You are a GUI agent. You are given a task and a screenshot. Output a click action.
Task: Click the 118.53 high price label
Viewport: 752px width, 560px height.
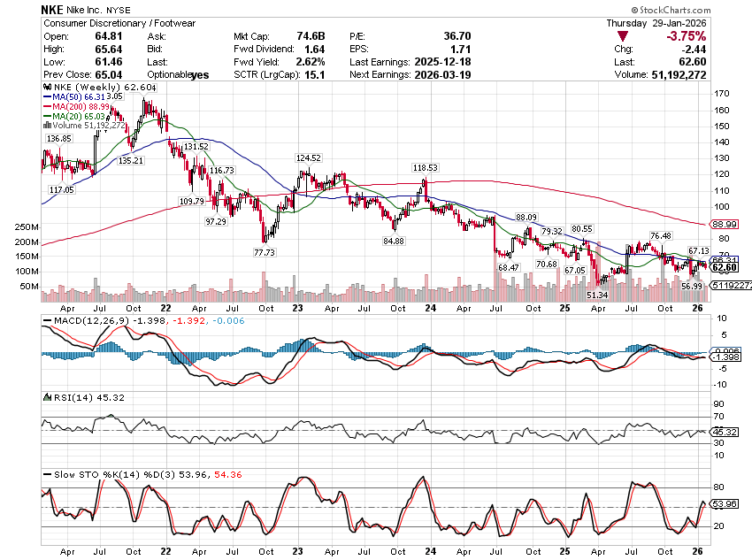click(425, 166)
